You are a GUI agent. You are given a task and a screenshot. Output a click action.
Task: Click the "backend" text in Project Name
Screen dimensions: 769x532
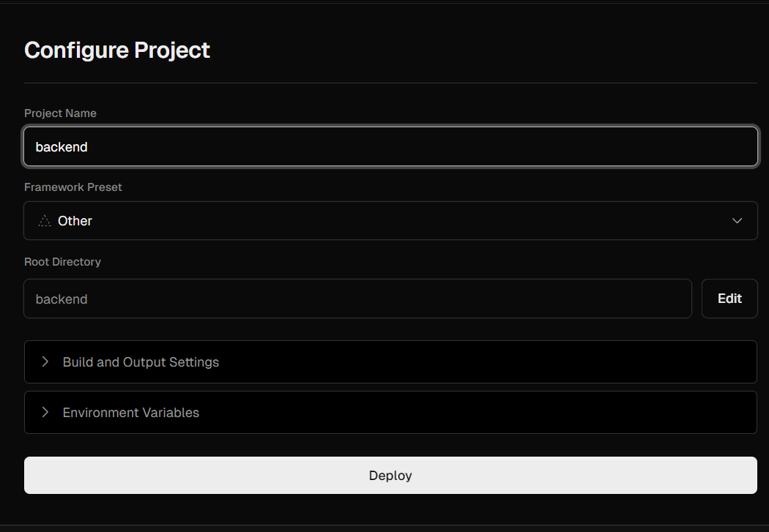pyautogui.click(x=62, y=147)
